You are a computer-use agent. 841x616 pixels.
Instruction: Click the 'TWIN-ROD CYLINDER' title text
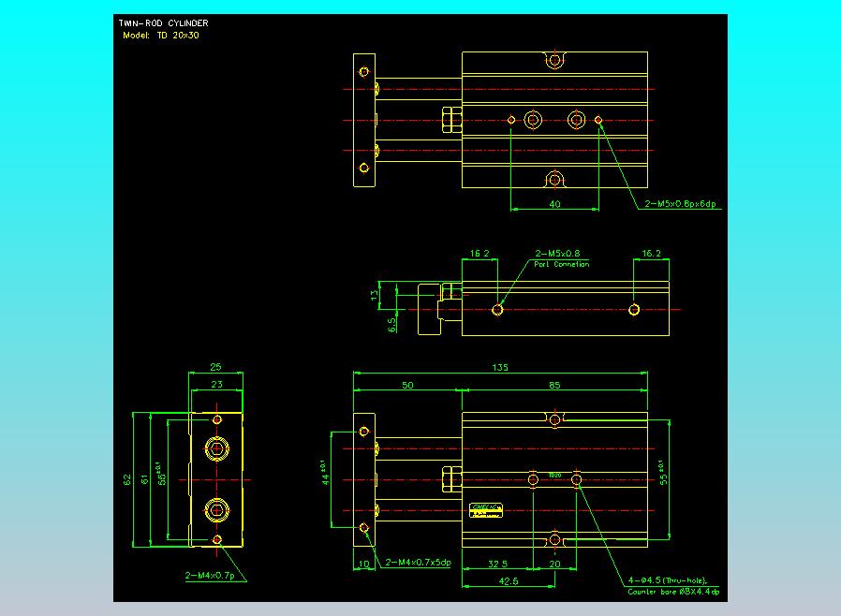163,23
